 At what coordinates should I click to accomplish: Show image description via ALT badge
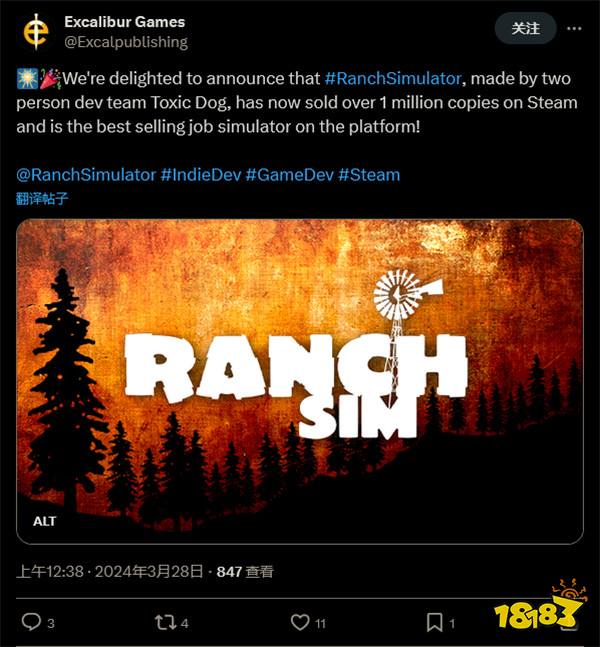(45, 521)
